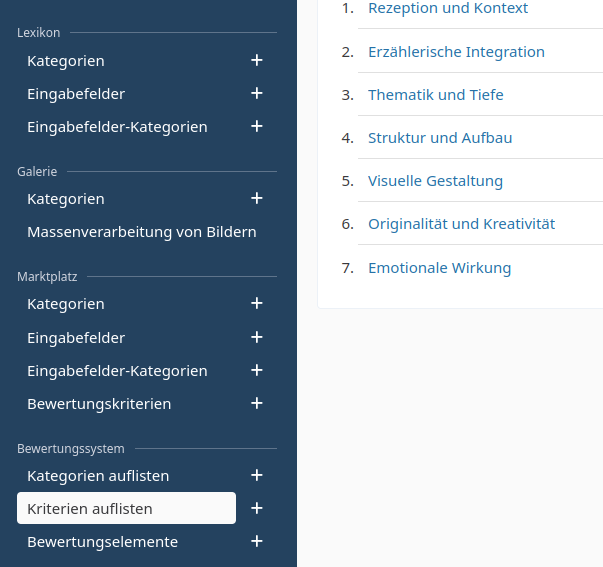Open Massenverarbeitung von Bildern menu item

coord(141,232)
